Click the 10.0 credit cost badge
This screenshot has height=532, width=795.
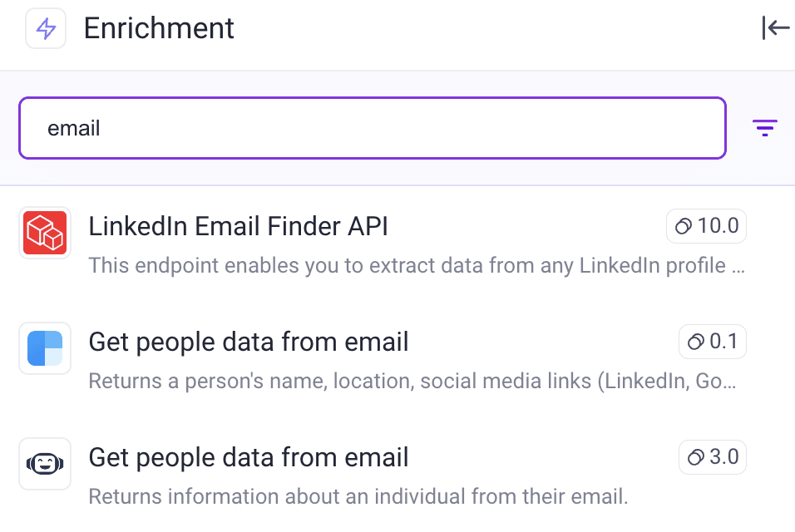(706, 225)
